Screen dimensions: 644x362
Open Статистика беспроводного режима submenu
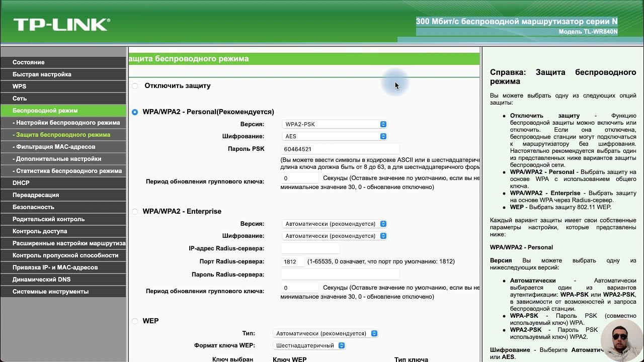tap(63, 171)
